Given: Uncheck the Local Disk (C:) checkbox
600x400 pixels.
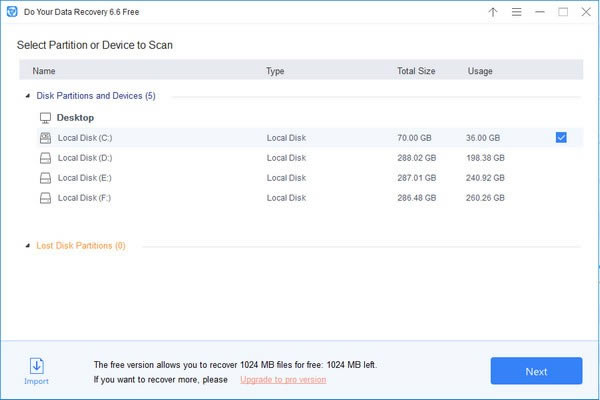Looking at the screenshot, I should click(561, 138).
